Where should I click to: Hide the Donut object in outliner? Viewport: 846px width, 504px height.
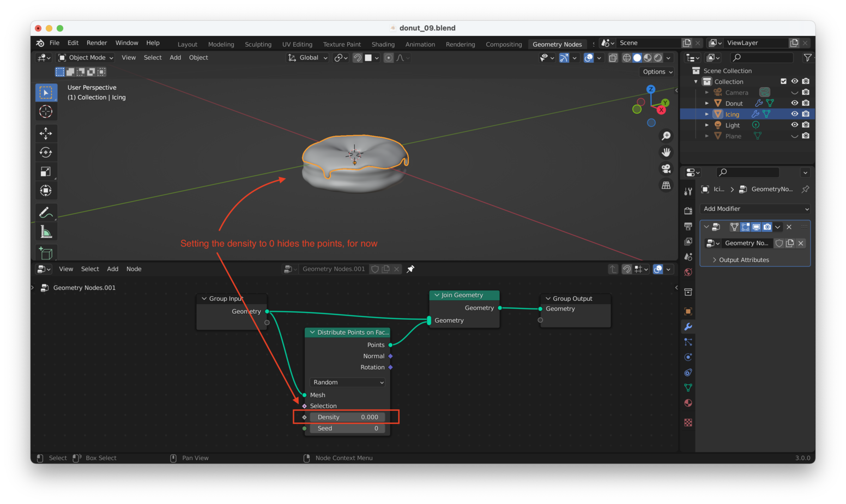tap(794, 103)
